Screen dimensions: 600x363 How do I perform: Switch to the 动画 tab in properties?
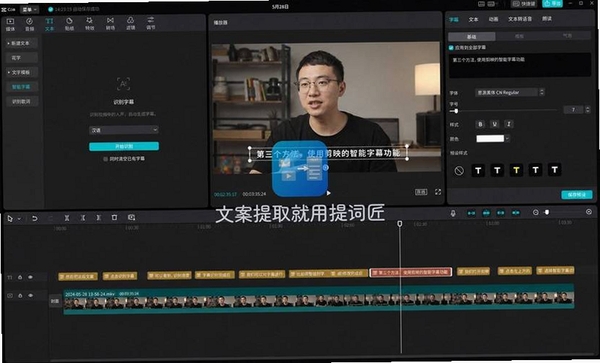point(493,19)
